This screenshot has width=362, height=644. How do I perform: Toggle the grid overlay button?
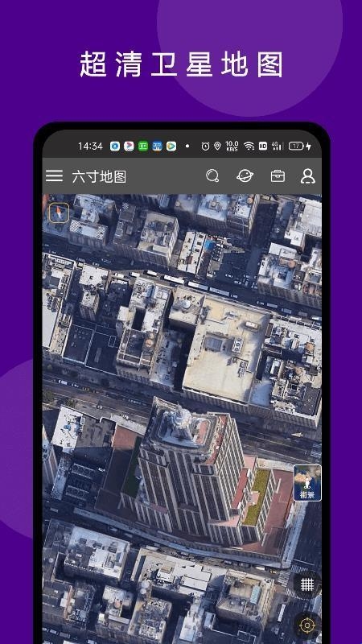pyautogui.click(x=307, y=584)
